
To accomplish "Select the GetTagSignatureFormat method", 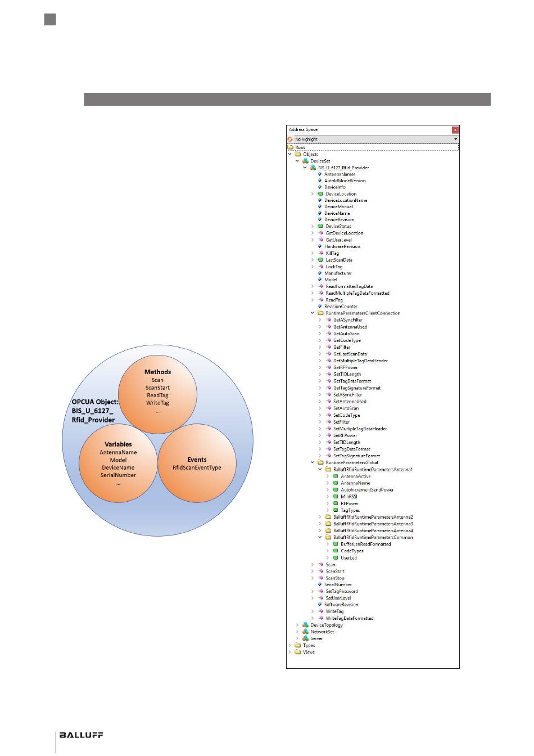I will coord(357,388).
